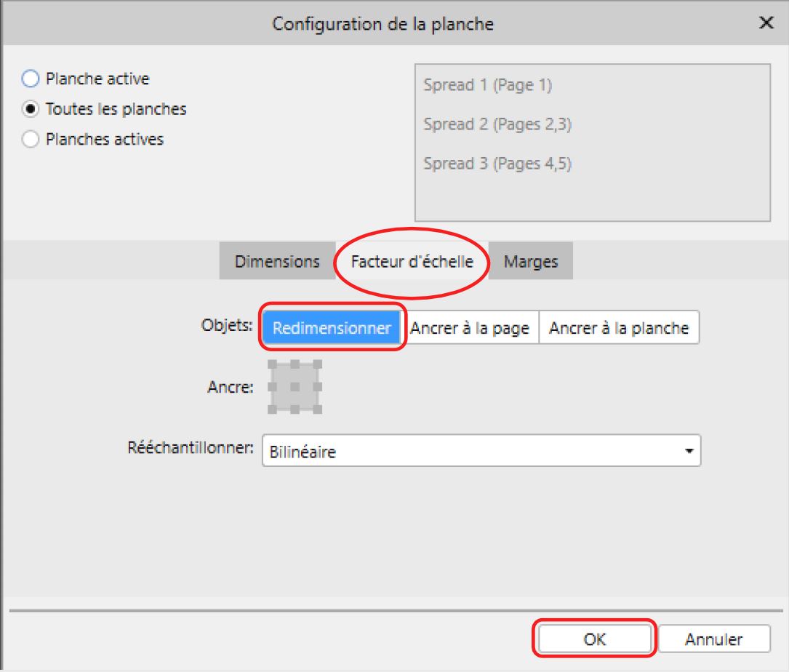Set anchor to center point in Ancre grid
789x672 pixels.
point(295,387)
